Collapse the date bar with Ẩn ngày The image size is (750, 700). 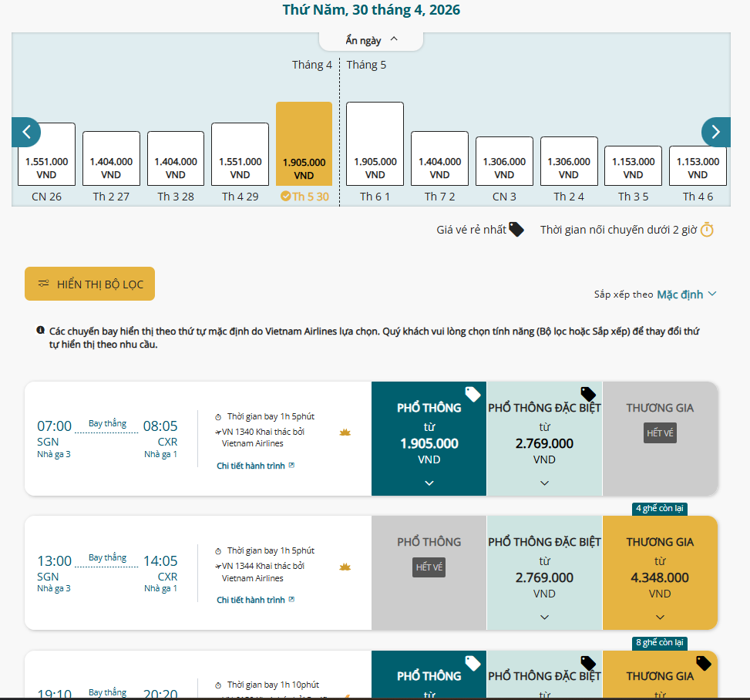tap(372, 40)
